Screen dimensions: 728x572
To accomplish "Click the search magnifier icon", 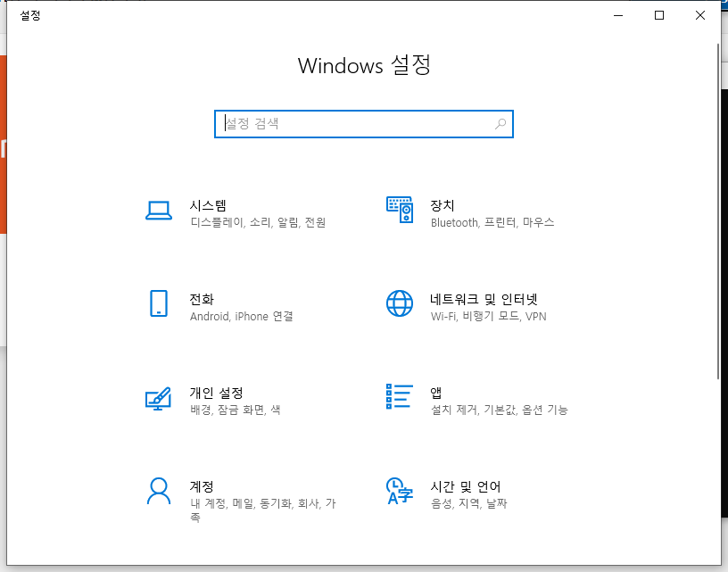I will pos(500,124).
